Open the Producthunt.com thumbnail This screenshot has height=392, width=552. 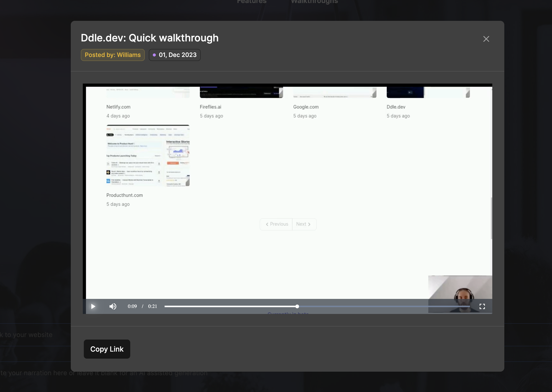148,156
